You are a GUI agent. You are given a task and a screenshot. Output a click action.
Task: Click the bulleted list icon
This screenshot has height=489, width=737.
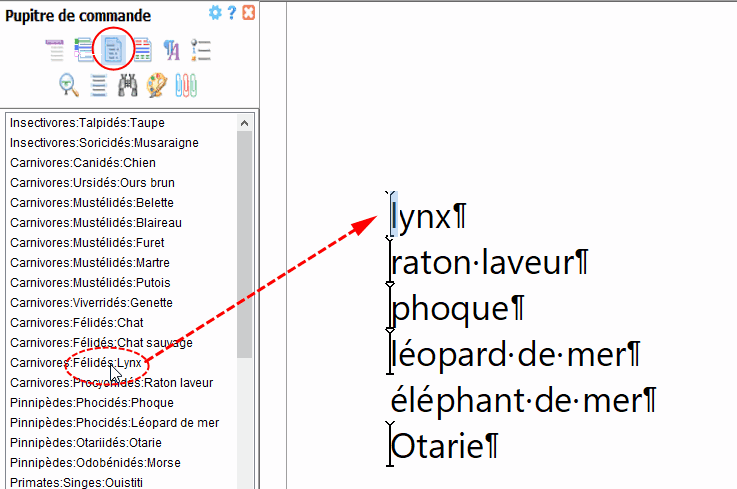tap(200, 50)
